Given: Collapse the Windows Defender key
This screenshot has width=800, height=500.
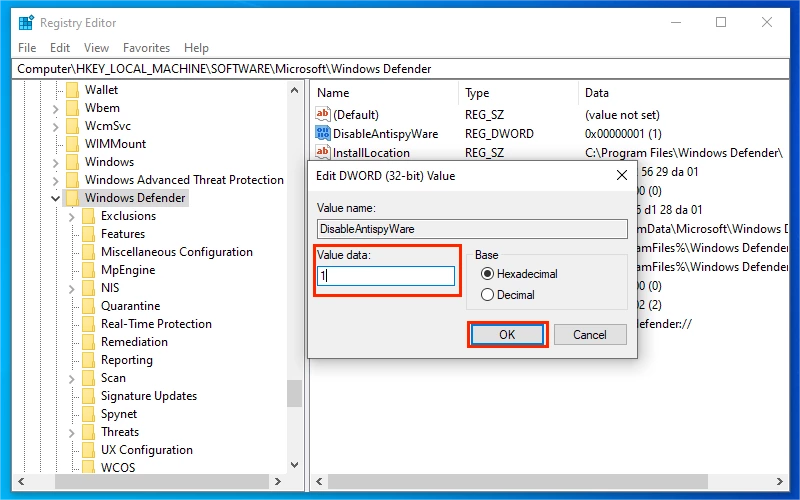Looking at the screenshot, I should (x=56, y=198).
